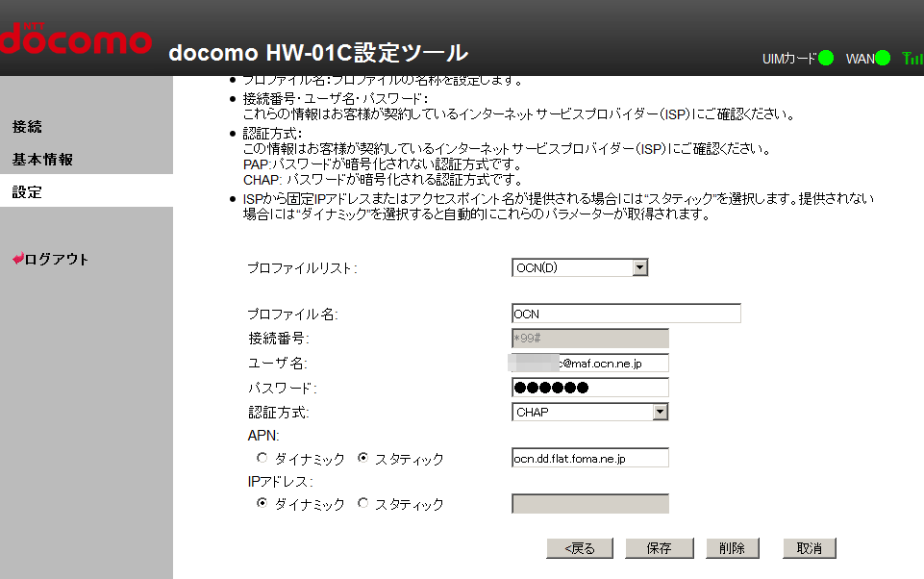Click the IPアドレス: label
The image size is (924, 579).
[x=281, y=481]
